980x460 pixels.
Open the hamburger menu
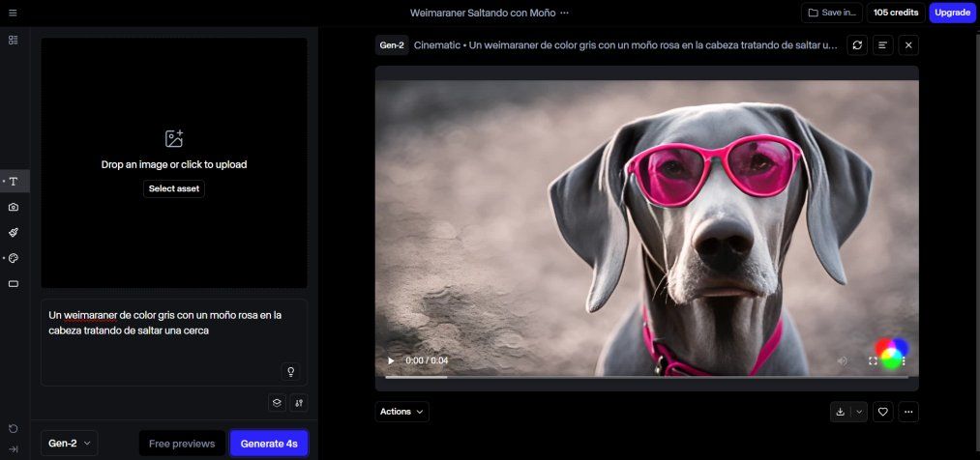click(13, 13)
